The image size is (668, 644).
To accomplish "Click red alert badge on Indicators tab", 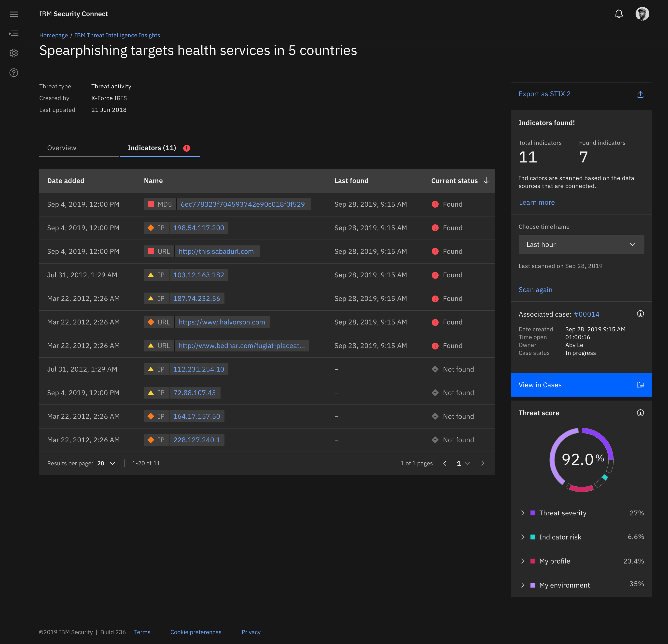I will [x=186, y=148].
